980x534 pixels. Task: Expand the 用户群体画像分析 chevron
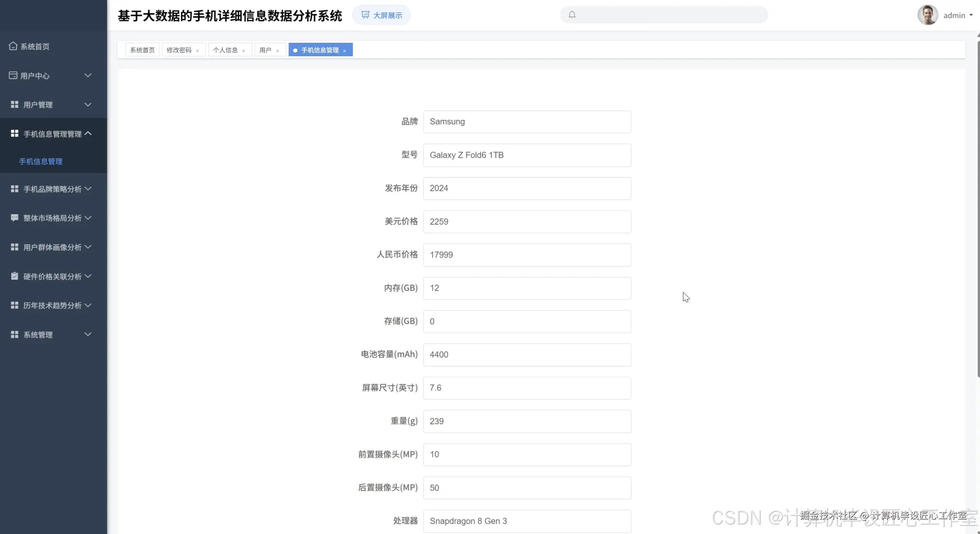pyautogui.click(x=88, y=247)
